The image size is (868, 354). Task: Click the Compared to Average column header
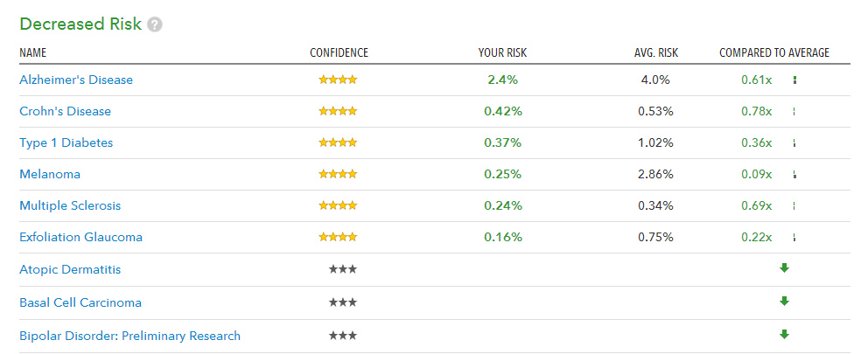tap(773, 52)
